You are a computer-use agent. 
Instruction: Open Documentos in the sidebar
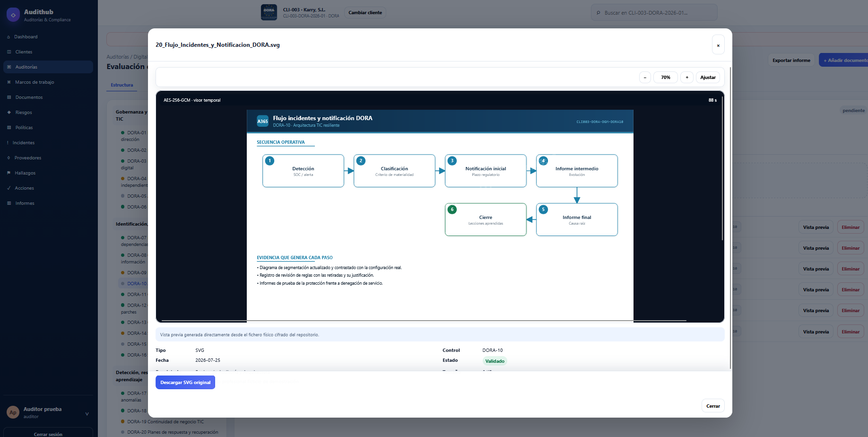[x=29, y=97]
